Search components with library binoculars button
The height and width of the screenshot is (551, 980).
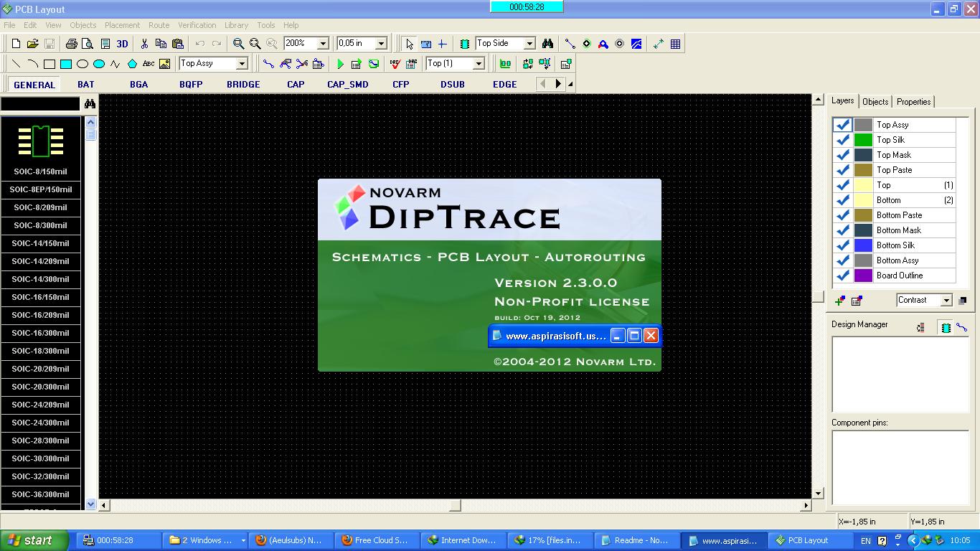[90, 104]
